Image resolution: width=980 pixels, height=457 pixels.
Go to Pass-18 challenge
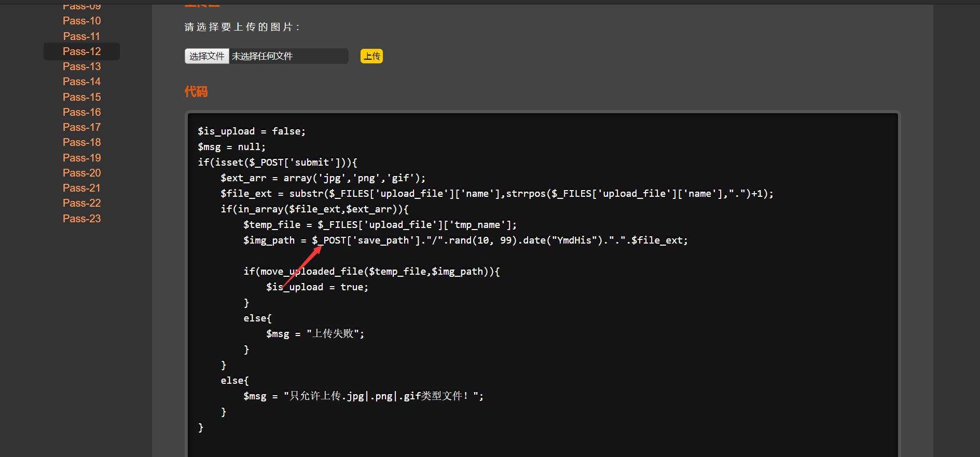click(81, 142)
